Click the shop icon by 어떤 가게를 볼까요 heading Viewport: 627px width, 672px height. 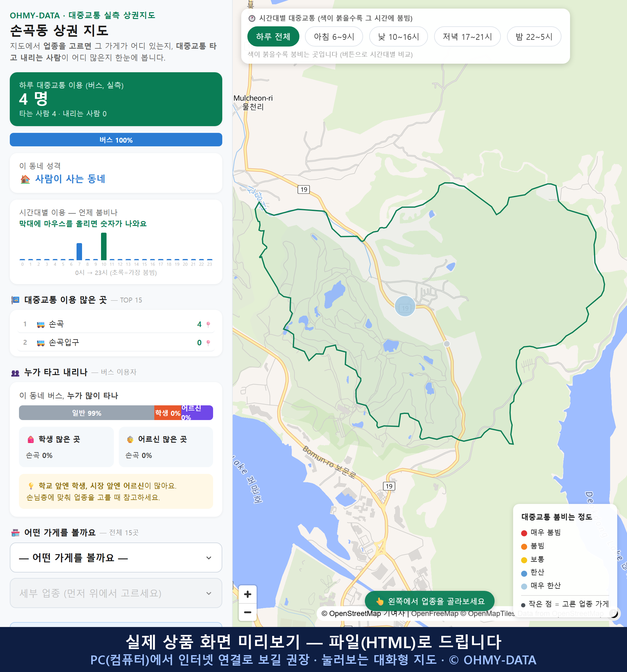click(15, 533)
